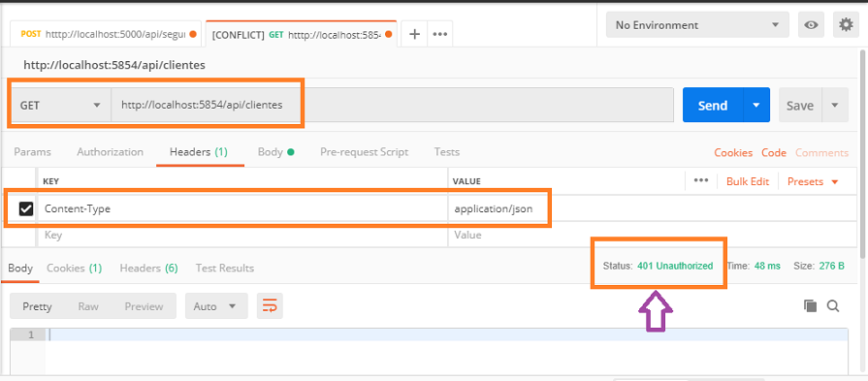This screenshot has height=381, width=868.
Task: Open the No Environment dropdown
Action: point(697,25)
